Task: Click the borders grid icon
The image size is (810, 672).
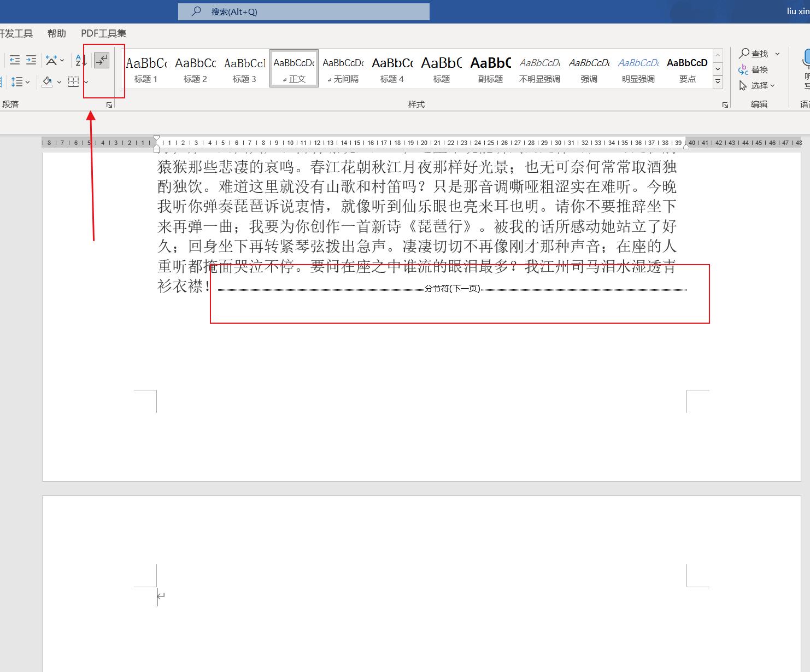Action: (x=73, y=82)
